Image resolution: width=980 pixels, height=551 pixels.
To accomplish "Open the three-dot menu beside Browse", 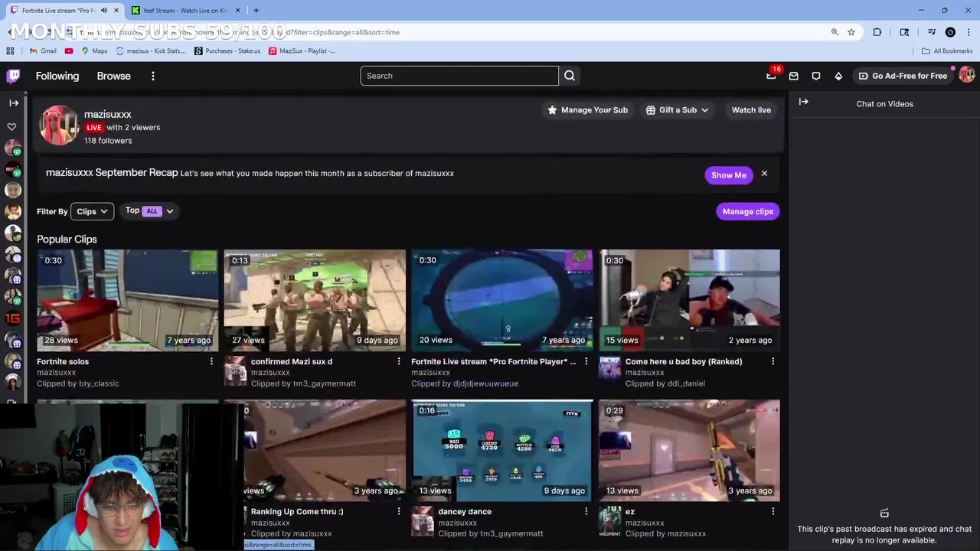I will [x=153, y=76].
